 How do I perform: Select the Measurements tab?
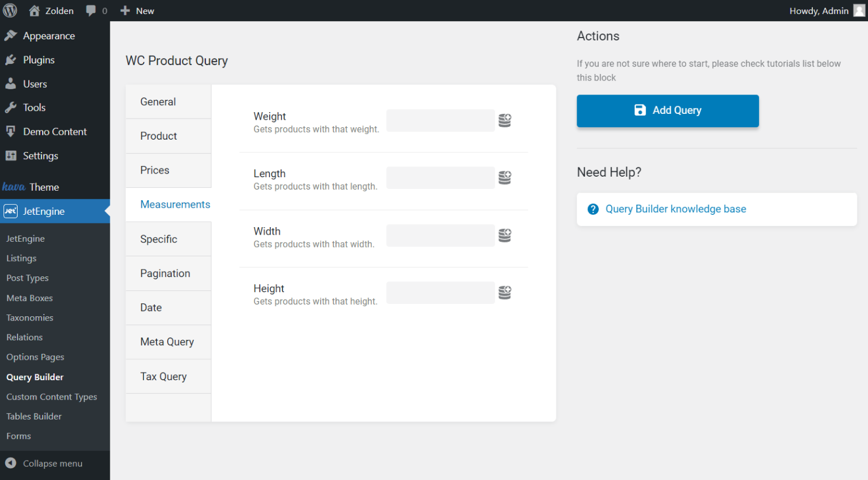(x=168, y=205)
